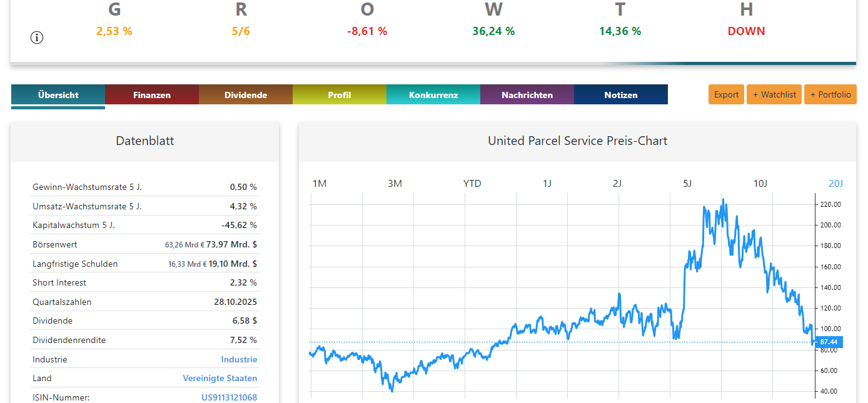Open the Vereinigte Staaten country link
Viewport: 868px width, 403px height.
[220, 378]
